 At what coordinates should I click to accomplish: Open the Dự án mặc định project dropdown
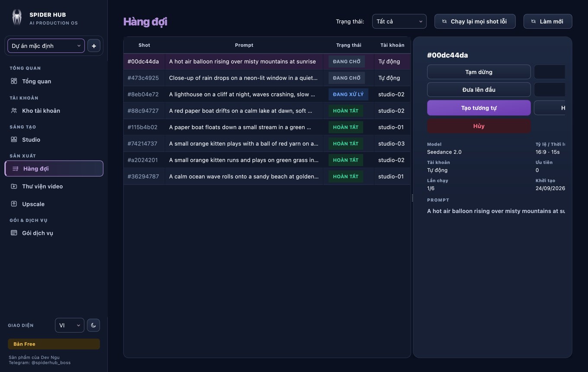click(x=46, y=46)
